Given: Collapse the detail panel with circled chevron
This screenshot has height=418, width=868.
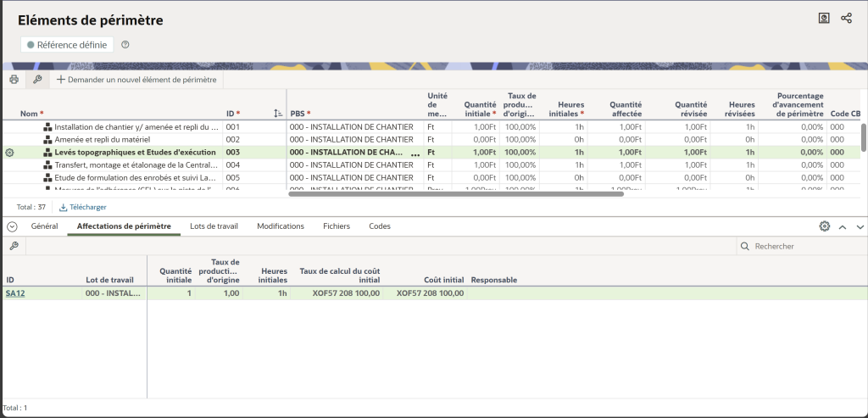Looking at the screenshot, I should click(x=12, y=226).
